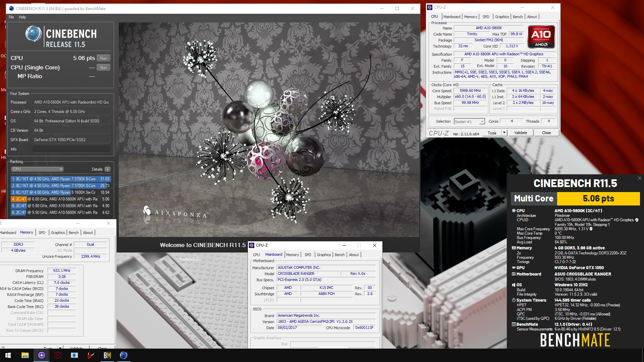Select SPD tab in the Mainboard CPU-Z window
Viewport: 644px width, 362px height.
click(308, 255)
